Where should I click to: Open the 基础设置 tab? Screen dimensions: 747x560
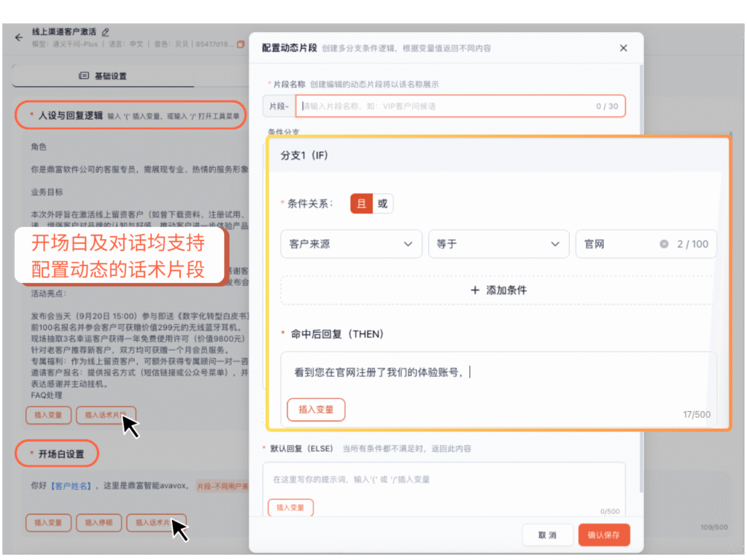click(x=103, y=76)
